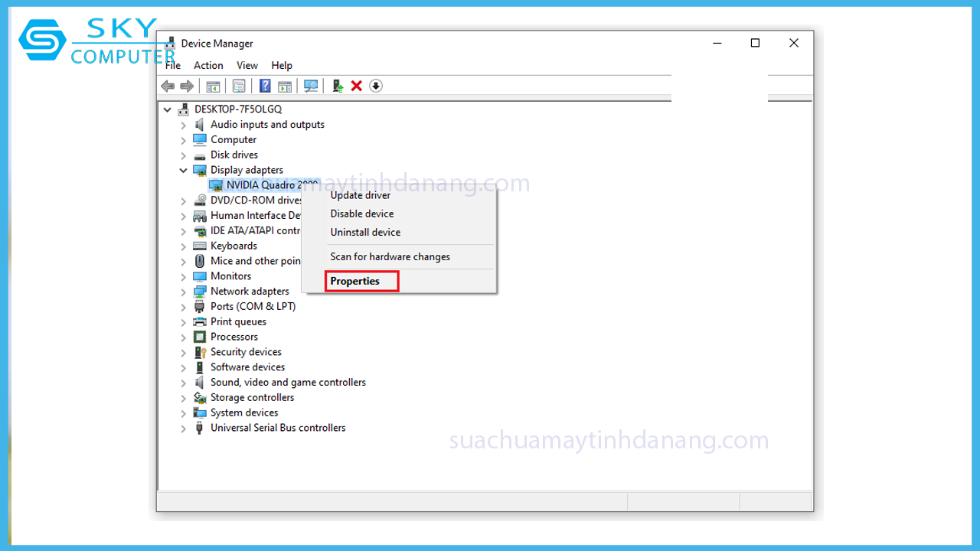The image size is (980, 551).
Task: Click the down-arrow disable device icon
Action: pos(375,86)
